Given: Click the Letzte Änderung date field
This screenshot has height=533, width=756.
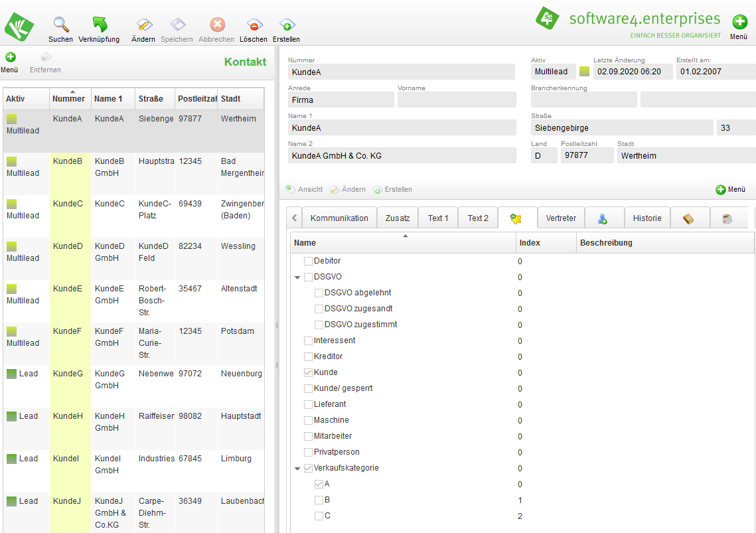Looking at the screenshot, I should click(633, 72).
